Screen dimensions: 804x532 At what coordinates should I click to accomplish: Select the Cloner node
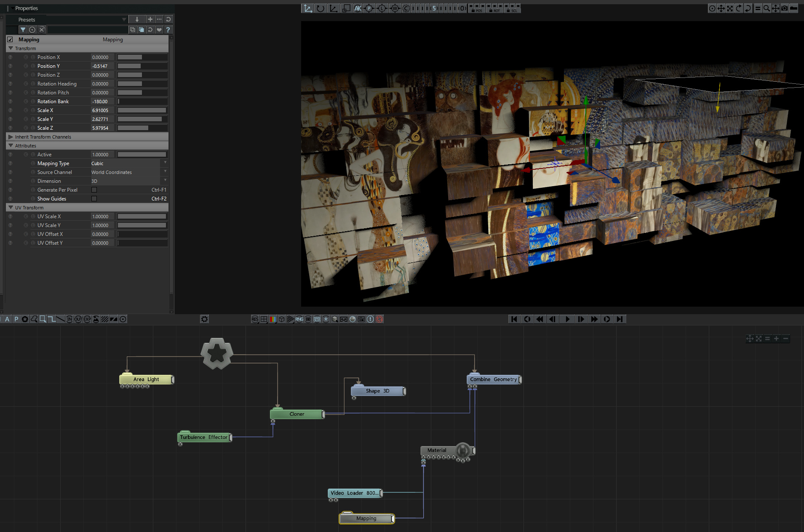point(297,414)
